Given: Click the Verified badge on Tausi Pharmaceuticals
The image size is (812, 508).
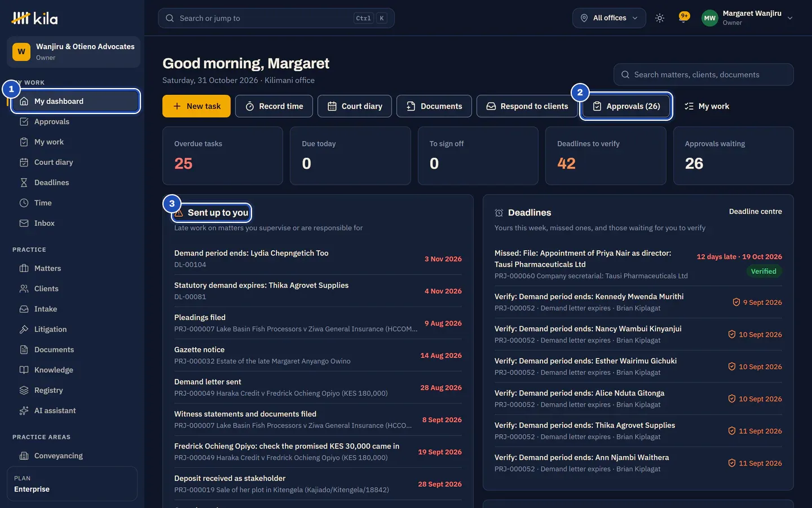Looking at the screenshot, I should pyautogui.click(x=764, y=271).
